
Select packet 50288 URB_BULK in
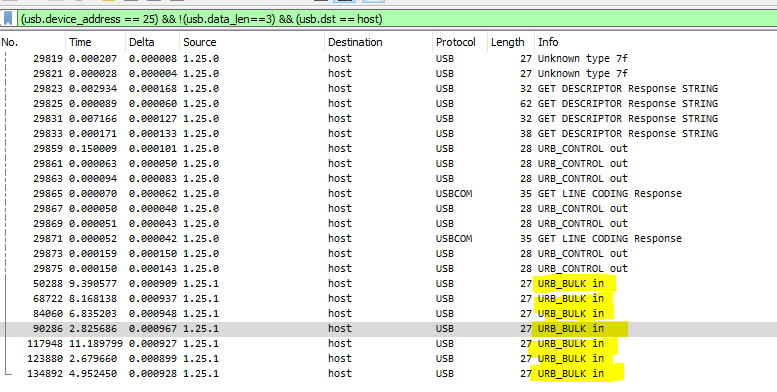pos(388,283)
